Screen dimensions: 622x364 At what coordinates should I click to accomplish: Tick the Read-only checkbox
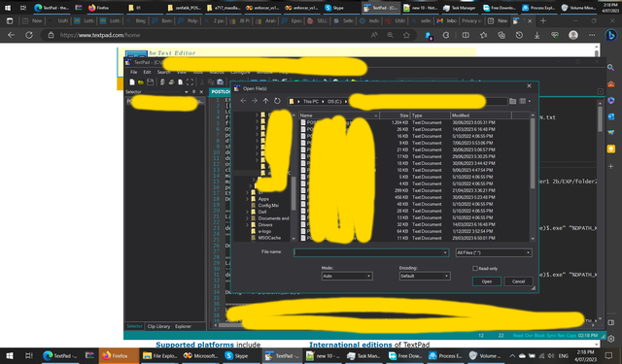pos(475,269)
